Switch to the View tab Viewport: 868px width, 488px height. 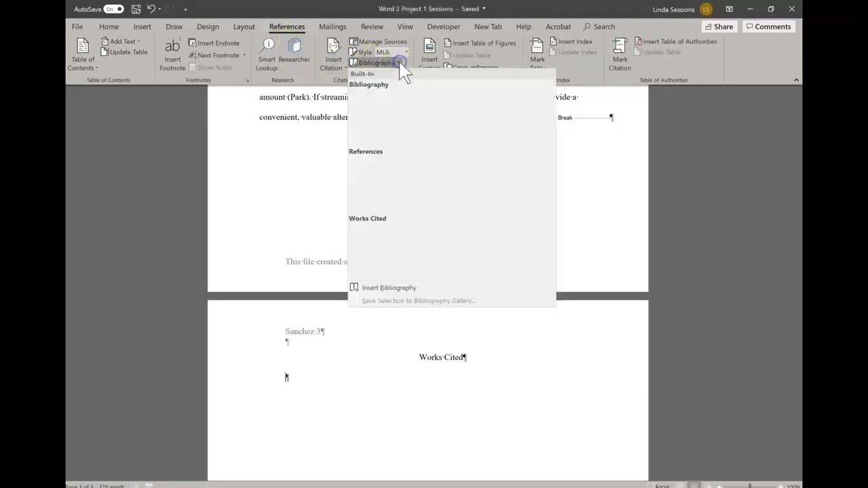pyautogui.click(x=405, y=26)
